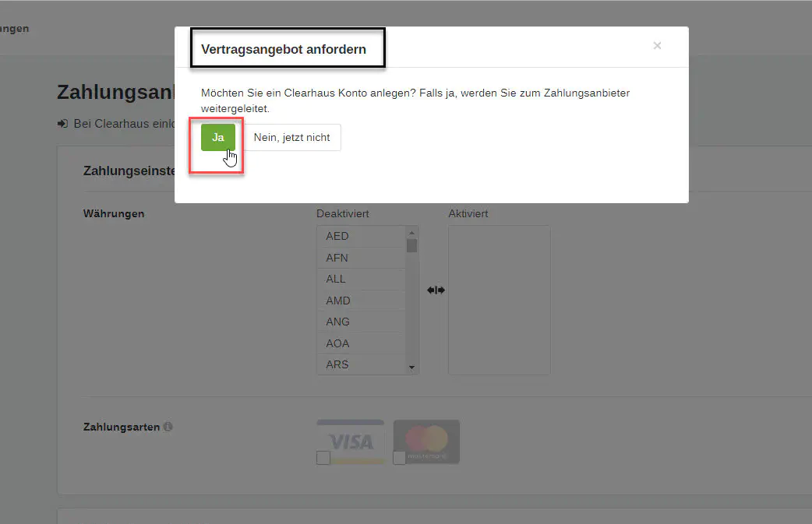Viewport: 812px width, 524px height.
Task: Click the currency transfer arrows icon
Action: click(436, 290)
